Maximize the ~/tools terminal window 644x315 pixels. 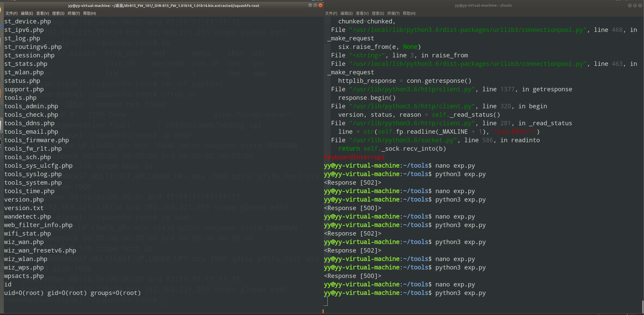[x=635, y=5]
